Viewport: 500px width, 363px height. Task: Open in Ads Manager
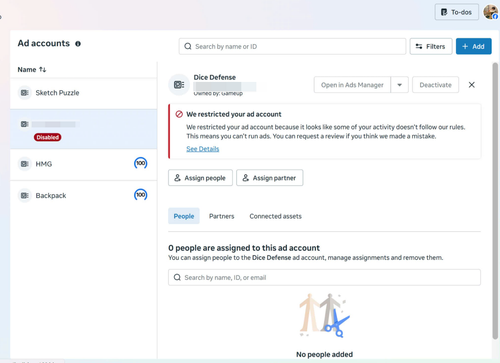tap(352, 85)
